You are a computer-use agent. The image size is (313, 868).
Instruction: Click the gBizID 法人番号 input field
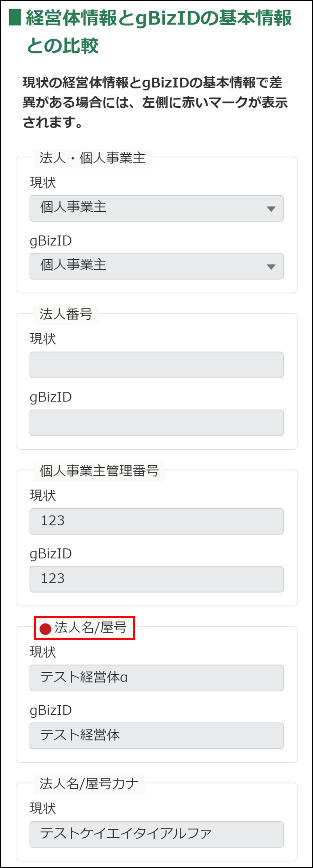(x=156, y=423)
